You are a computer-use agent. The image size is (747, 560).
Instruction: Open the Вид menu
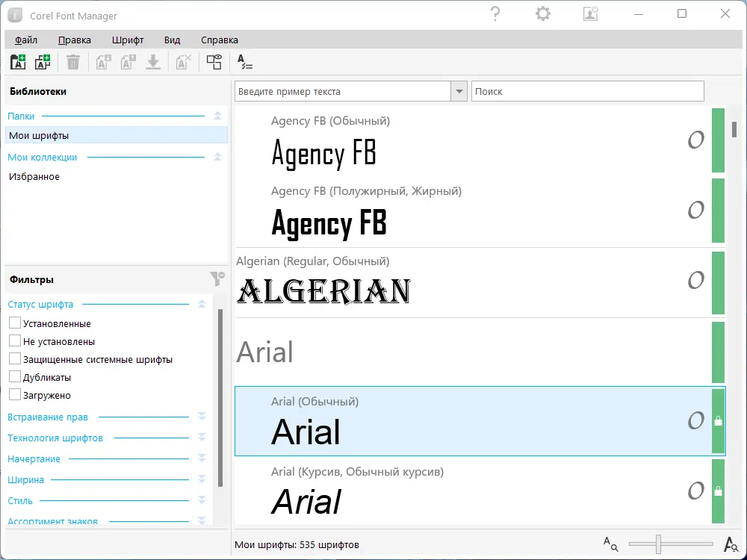[x=172, y=40]
